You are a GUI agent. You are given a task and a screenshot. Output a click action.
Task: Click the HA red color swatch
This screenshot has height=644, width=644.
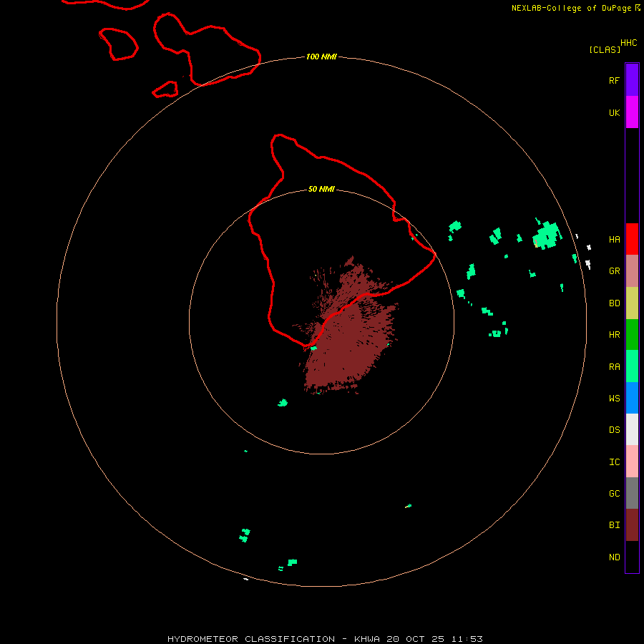632,239
